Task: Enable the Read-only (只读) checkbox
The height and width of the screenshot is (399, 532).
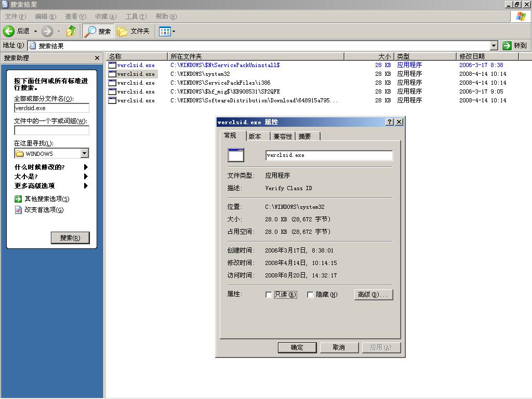Action: click(x=269, y=295)
